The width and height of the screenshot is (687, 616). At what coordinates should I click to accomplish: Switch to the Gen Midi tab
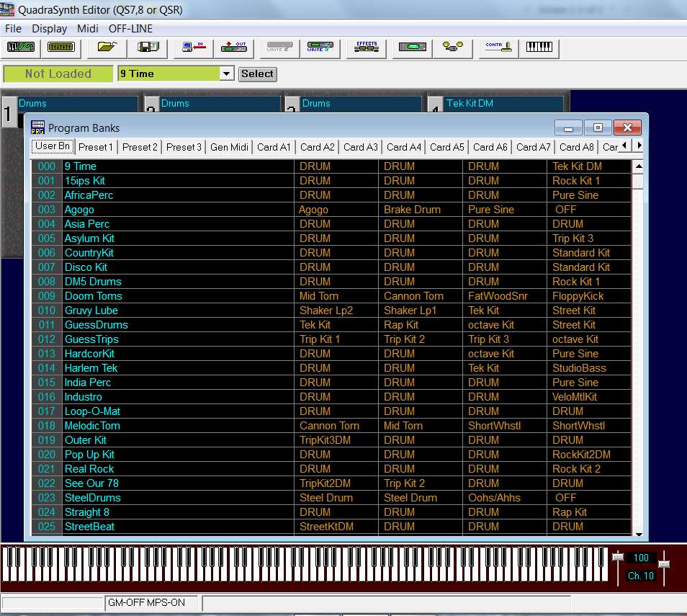229,147
